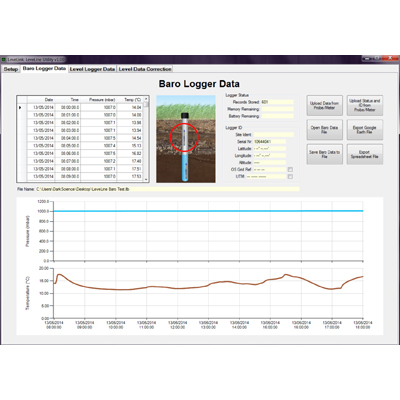This screenshot has width=400, height=400.
Task: Save Baro Data to File
Action: (x=324, y=154)
